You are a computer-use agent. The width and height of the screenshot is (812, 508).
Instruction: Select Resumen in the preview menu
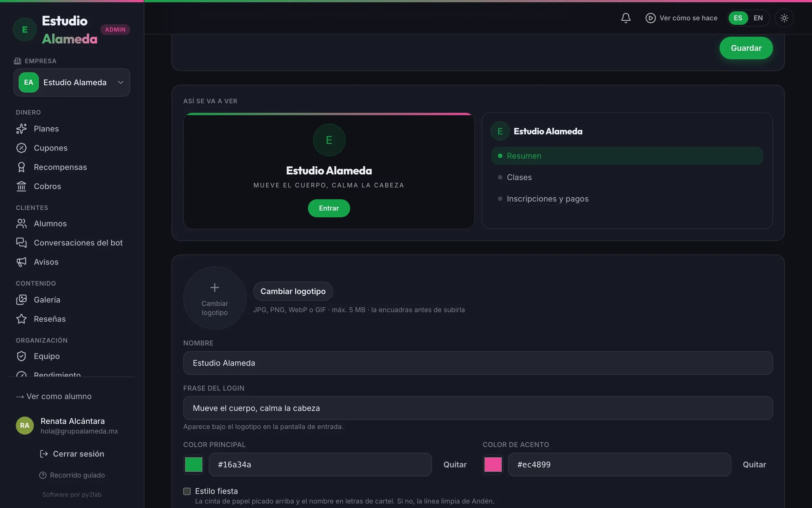coord(627,156)
